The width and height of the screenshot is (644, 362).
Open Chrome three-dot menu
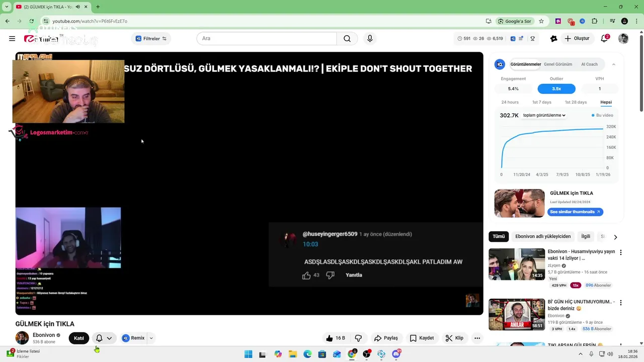pos(636,21)
